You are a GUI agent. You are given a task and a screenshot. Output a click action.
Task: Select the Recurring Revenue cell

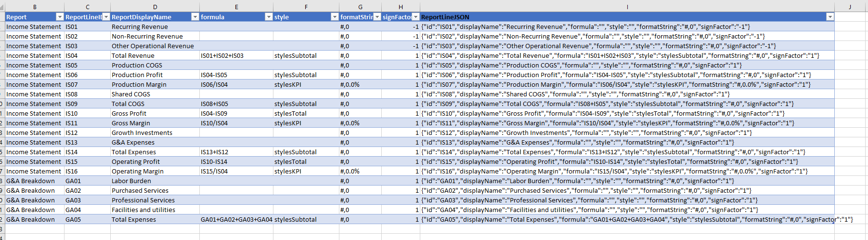pyautogui.click(x=155, y=27)
